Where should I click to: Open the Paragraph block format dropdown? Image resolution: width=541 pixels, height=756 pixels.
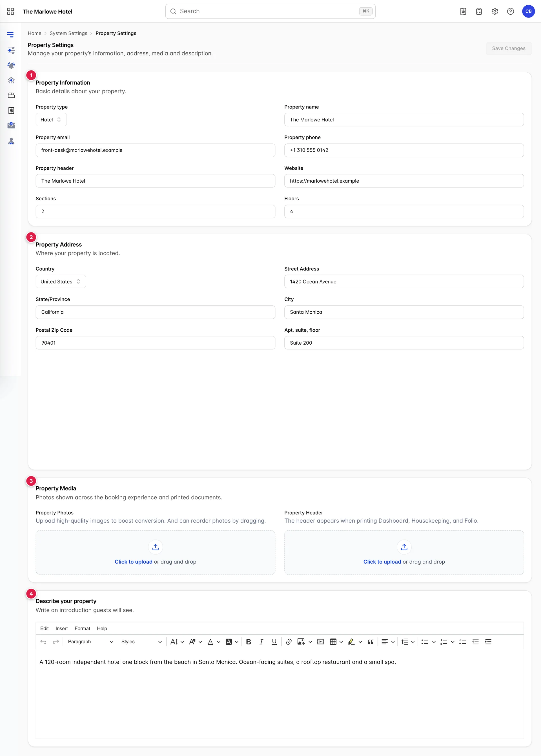click(x=90, y=642)
